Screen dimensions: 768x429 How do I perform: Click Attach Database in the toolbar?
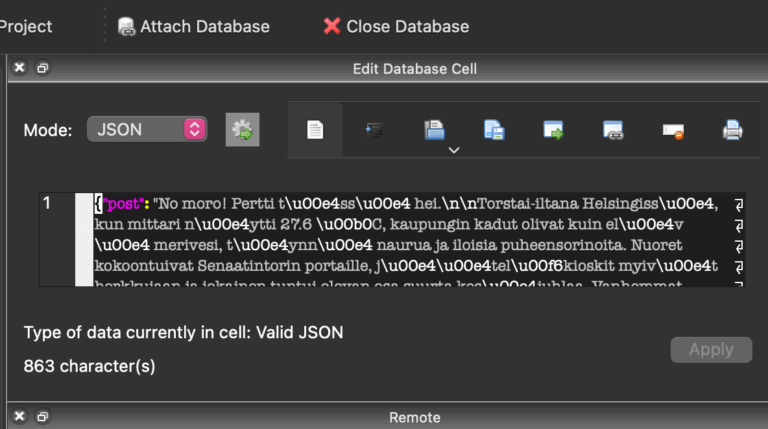(x=194, y=26)
